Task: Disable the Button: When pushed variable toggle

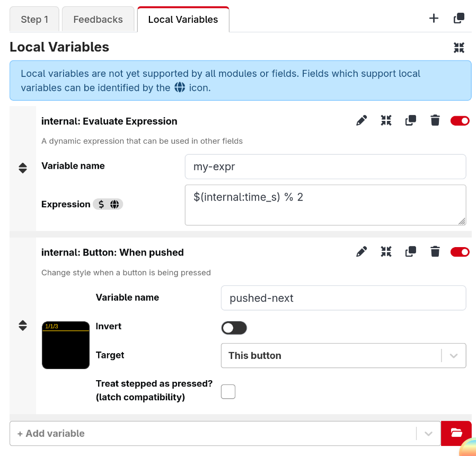Action: pyautogui.click(x=460, y=252)
